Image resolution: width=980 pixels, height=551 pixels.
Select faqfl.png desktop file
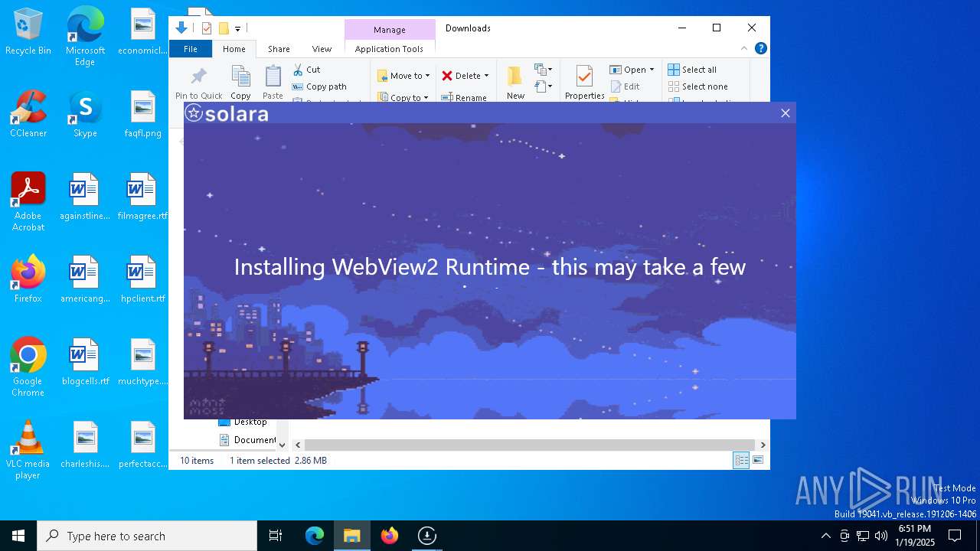[142, 114]
